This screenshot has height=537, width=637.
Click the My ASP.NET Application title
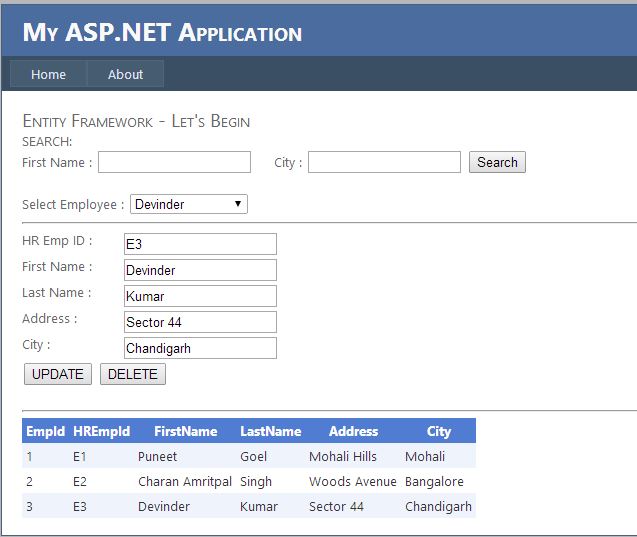[x=162, y=32]
